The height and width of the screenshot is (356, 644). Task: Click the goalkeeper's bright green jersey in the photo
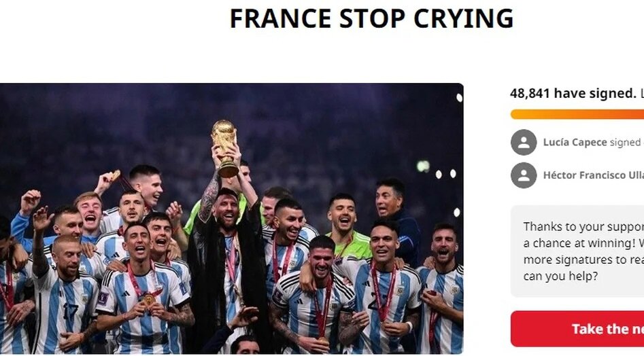[353, 245]
